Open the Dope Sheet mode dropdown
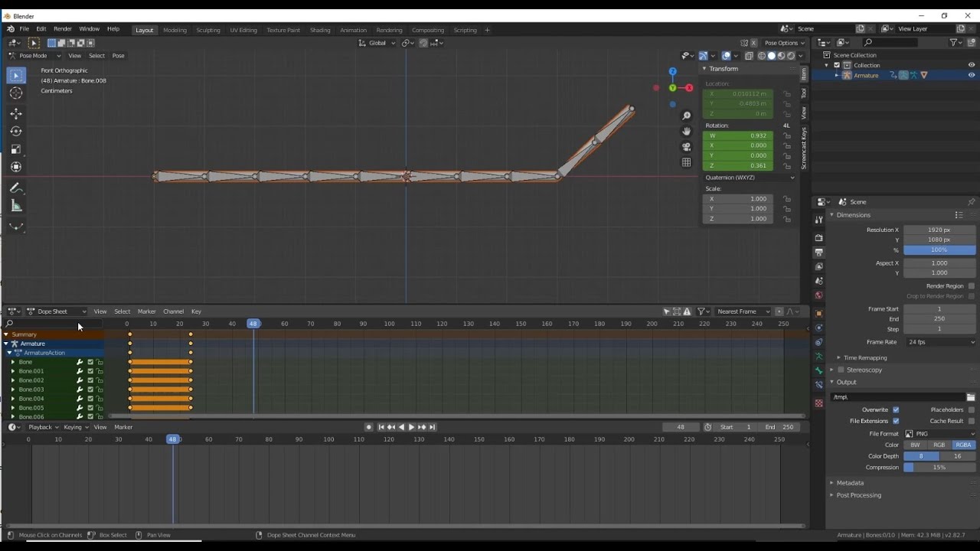This screenshot has width=980, height=551. tap(57, 311)
